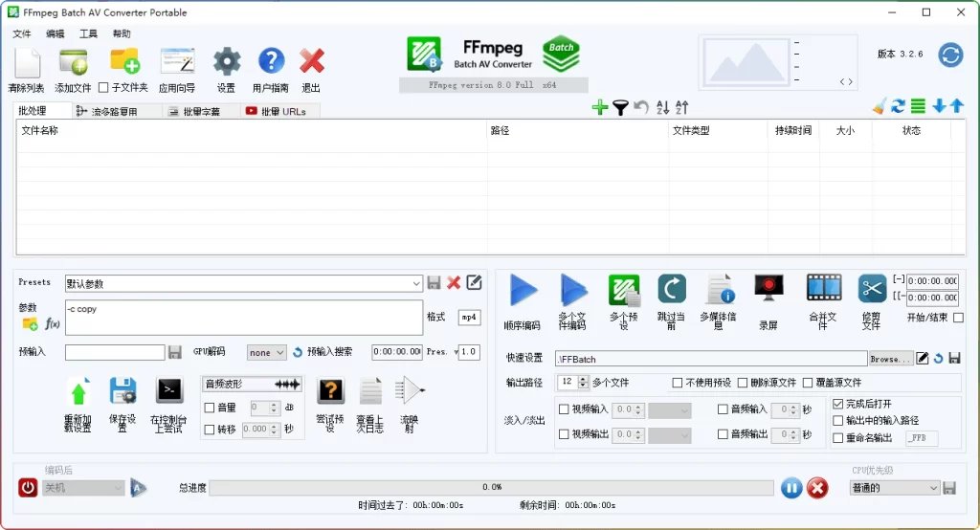The height and width of the screenshot is (530, 980).
Task: Toggle 视频输入 fade checkbox
Action: (x=564, y=409)
